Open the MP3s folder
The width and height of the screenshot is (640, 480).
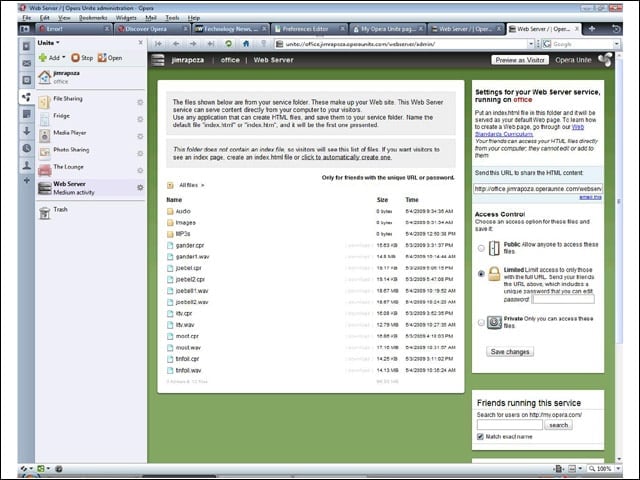tap(182, 234)
